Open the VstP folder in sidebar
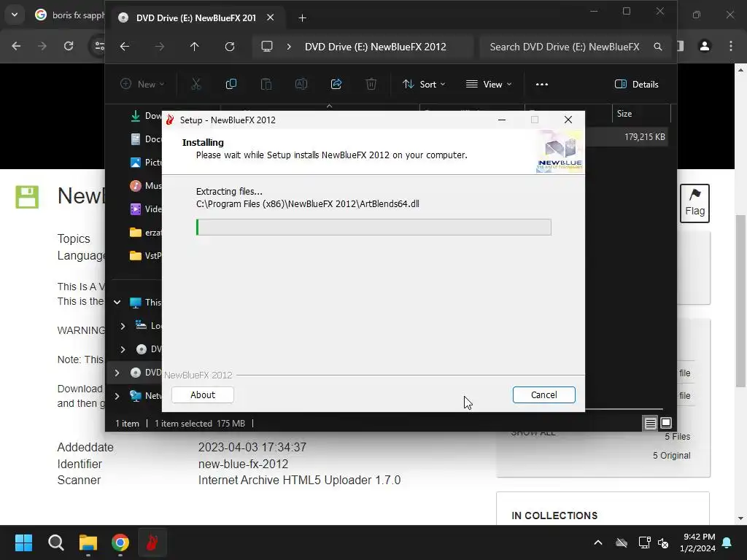This screenshot has width=747, height=560. point(146,256)
